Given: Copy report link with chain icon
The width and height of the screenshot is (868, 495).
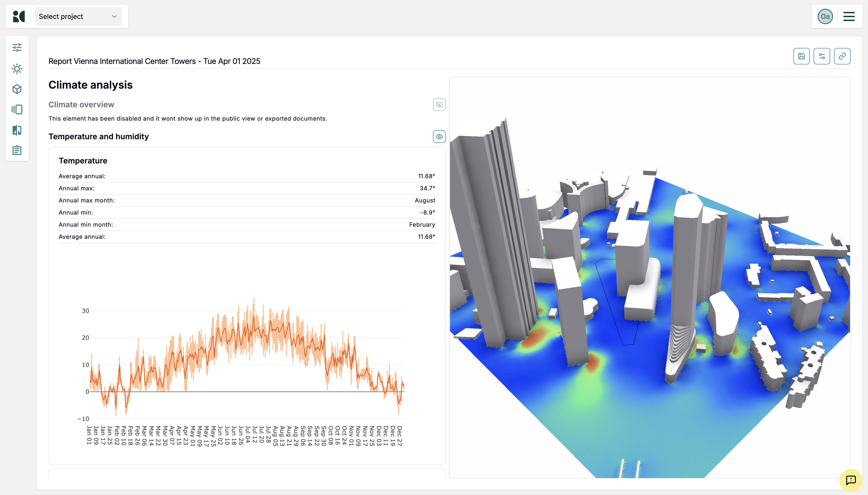Looking at the screenshot, I should pyautogui.click(x=842, y=56).
